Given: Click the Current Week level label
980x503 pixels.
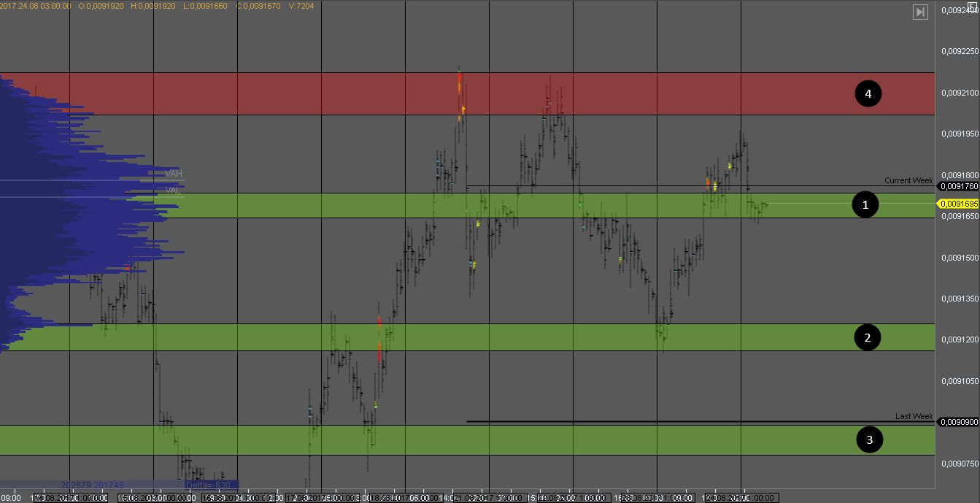Looking at the screenshot, I should 908,180.
